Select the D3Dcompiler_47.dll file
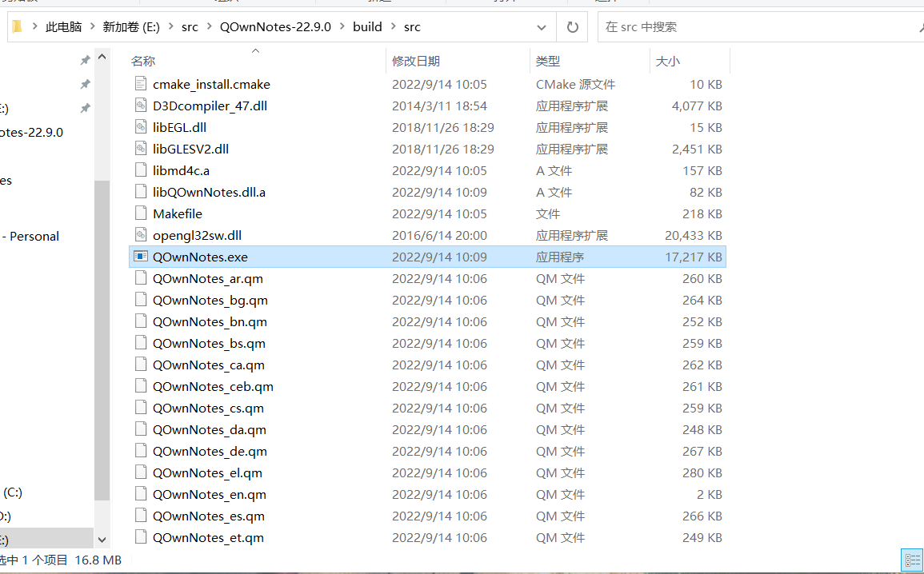 click(x=210, y=106)
